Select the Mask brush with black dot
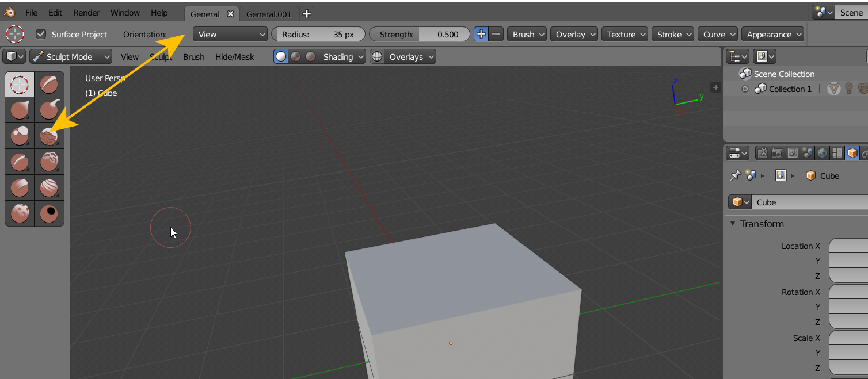Screen dimensions: 868x379 (x=49, y=213)
